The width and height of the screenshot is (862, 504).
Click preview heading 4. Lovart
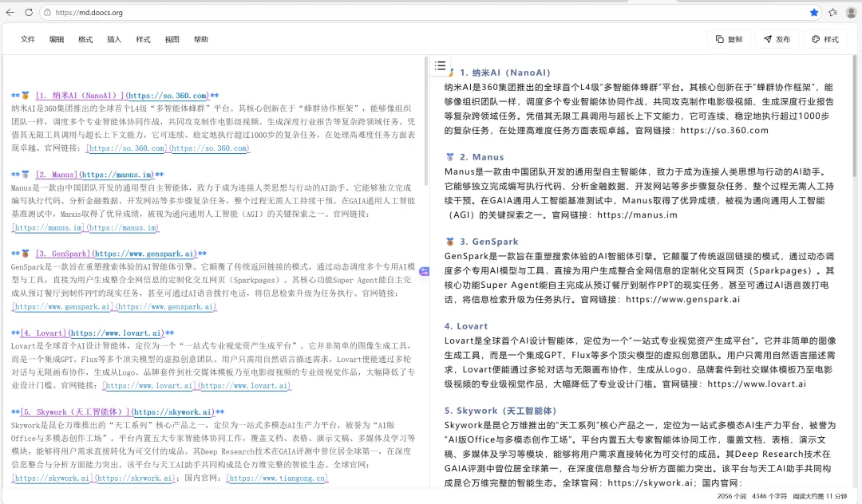coord(465,326)
